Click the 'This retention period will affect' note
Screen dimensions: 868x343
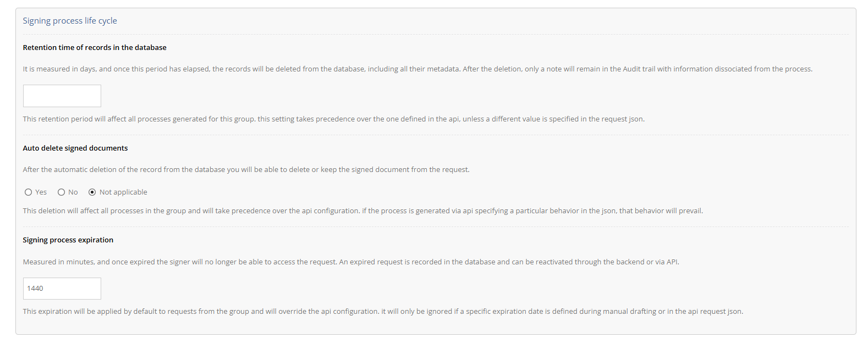pos(333,119)
